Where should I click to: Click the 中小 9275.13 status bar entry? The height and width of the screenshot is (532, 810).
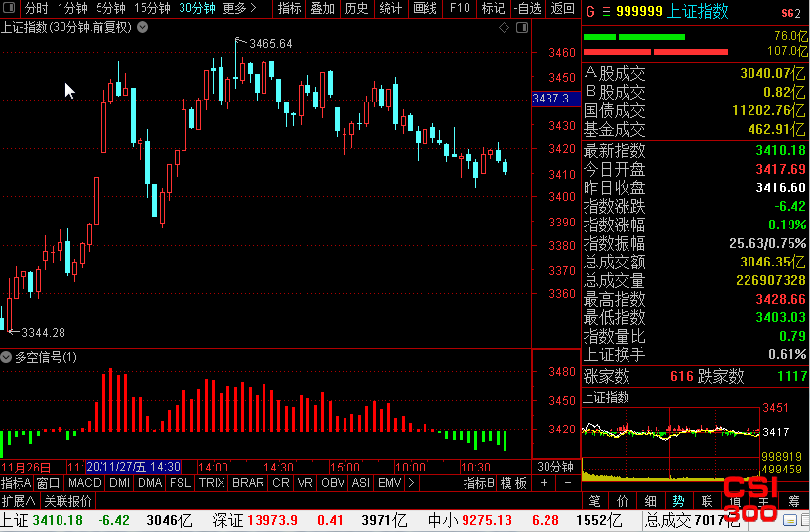pyautogui.click(x=525, y=520)
